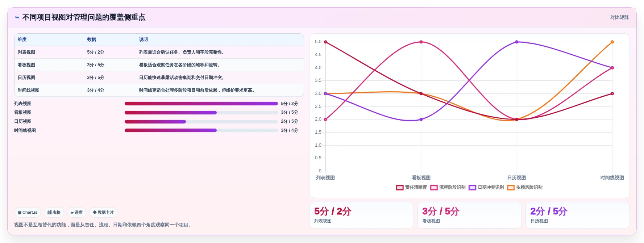Click the 进度 tag chip
Image resolution: width=644 pixels, height=243 pixels.
pyautogui.click(x=76, y=213)
